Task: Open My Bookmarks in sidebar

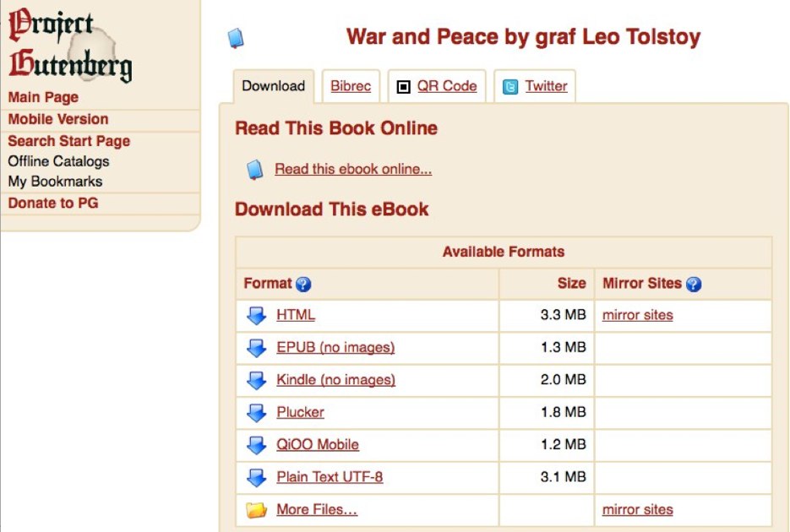Action: click(x=56, y=182)
